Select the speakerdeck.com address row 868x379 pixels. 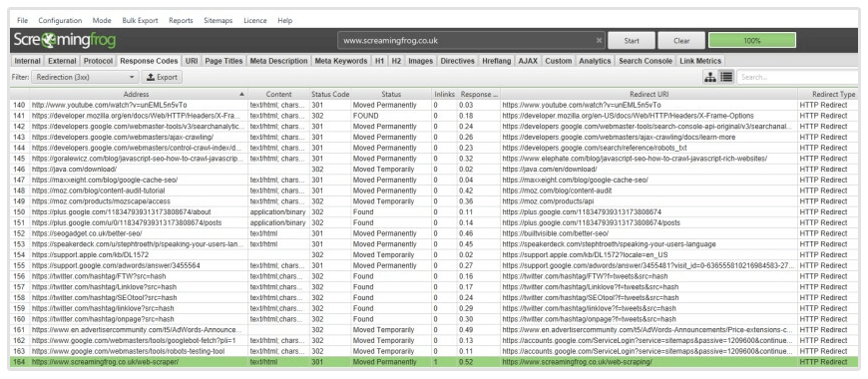tap(139, 244)
